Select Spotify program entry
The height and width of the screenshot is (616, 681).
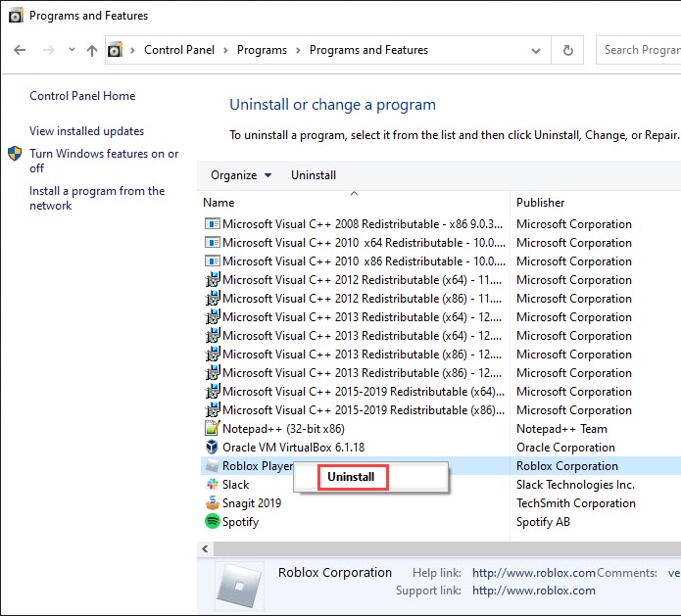click(x=241, y=522)
